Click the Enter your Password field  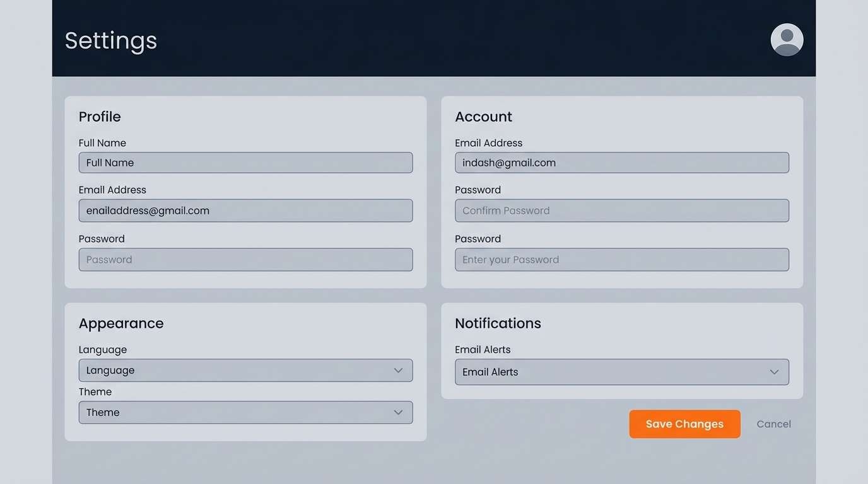tap(622, 259)
